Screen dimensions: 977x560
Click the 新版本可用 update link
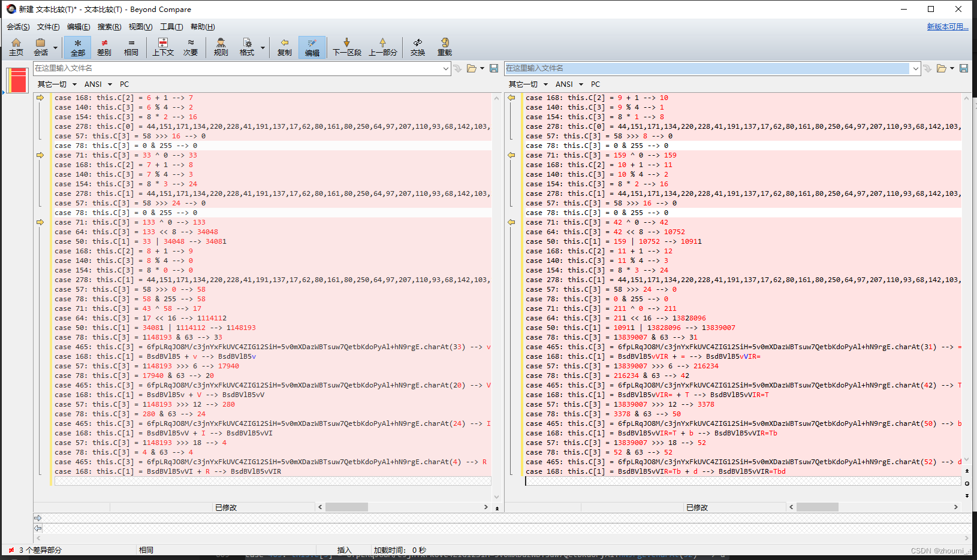pos(948,27)
